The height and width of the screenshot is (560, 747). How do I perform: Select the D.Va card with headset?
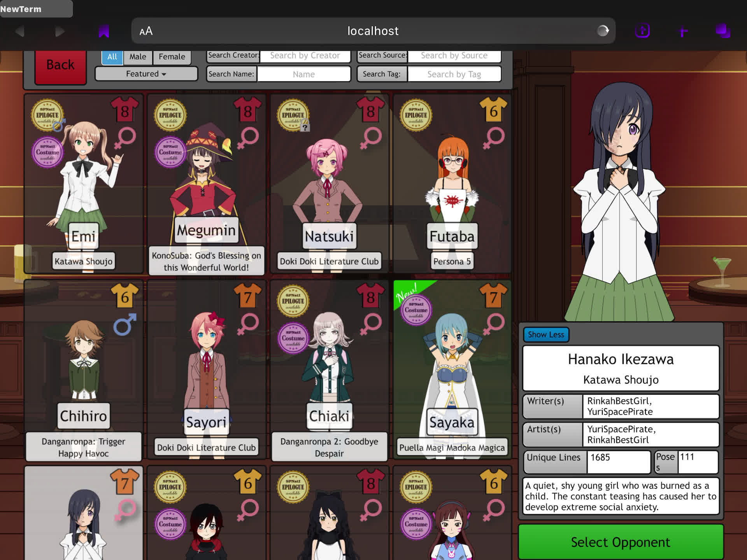pos(452,513)
